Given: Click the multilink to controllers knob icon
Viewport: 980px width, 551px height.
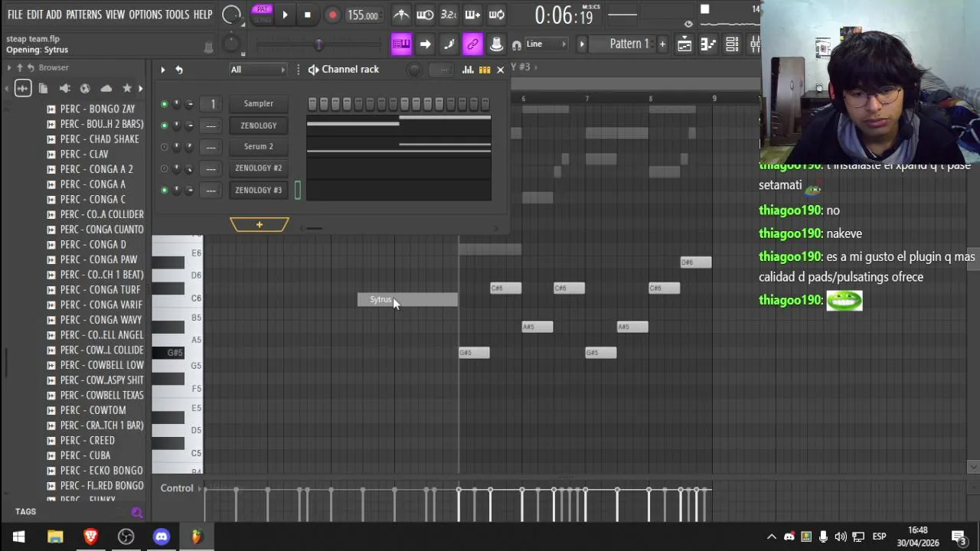Looking at the screenshot, I should (496, 44).
